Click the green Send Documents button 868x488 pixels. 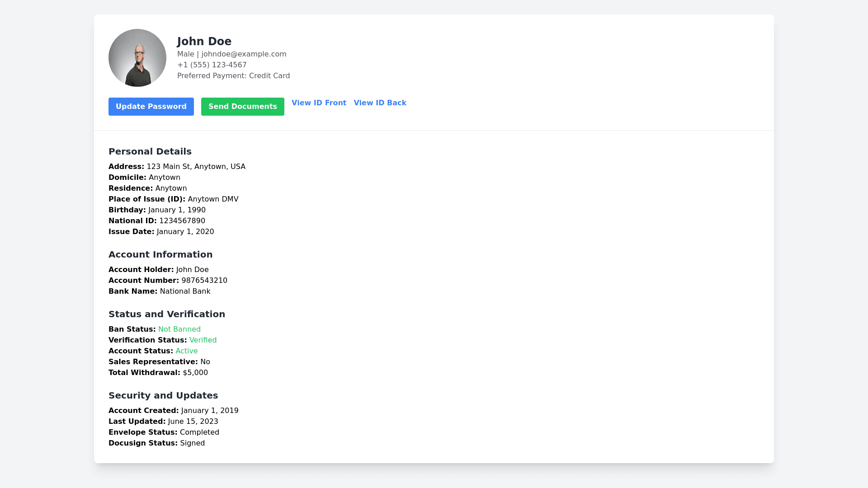[x=242, y=107]
